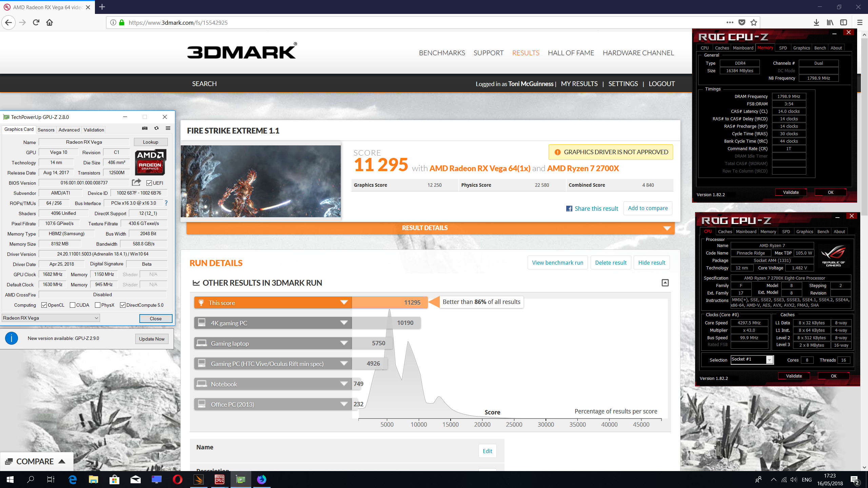Open Windows Start menu

pyautogui.click(x=10, y=480)
